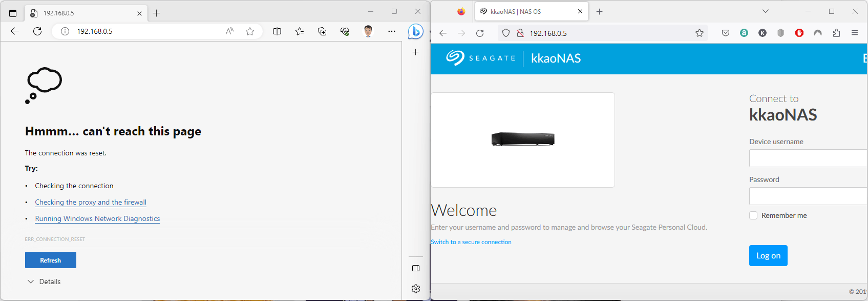Image resolution: width=868 pixels, height=301 pixels.
Task: Select the 192.168.0.5 tab in Edge
Action: click(86, 13)
